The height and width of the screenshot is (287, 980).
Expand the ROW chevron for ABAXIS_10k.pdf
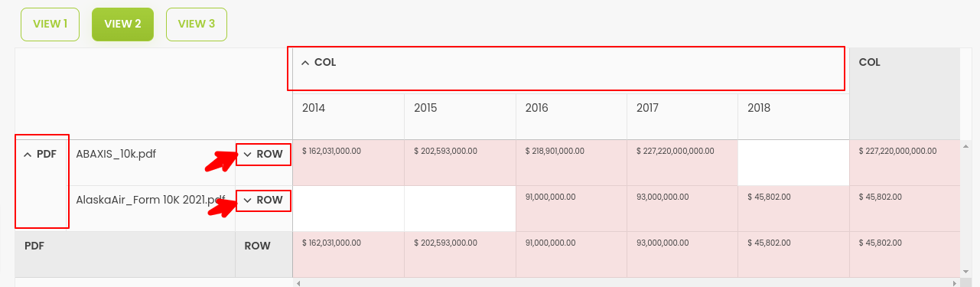tap(247, 155)
